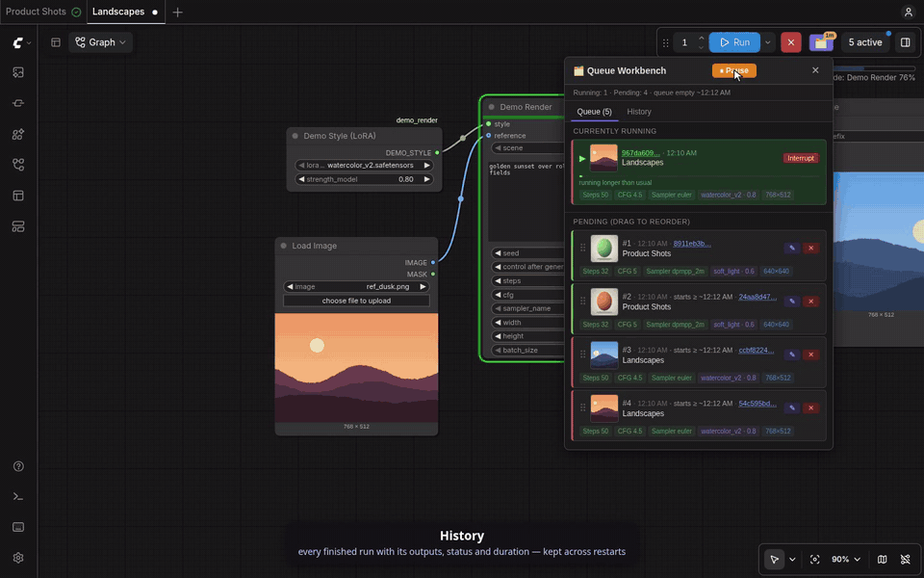The height and width of the screenshot is (578, 924).
Task: Switch to the History tab in Queue Workbench
Action: [x=639, y=112]
